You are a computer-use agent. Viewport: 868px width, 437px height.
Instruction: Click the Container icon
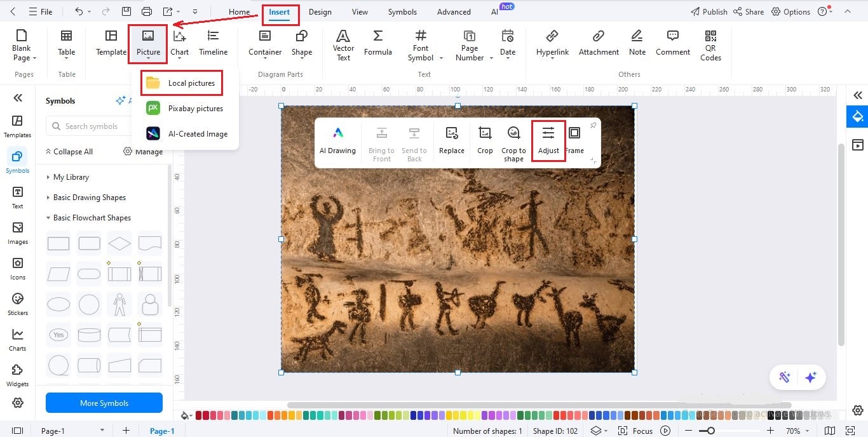point(265,43)
